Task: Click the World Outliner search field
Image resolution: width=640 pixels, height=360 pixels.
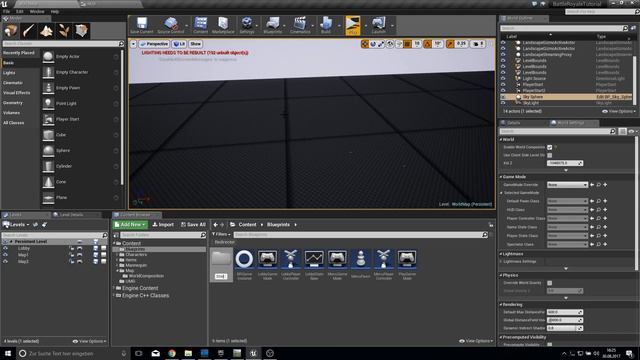Action: 564,28
